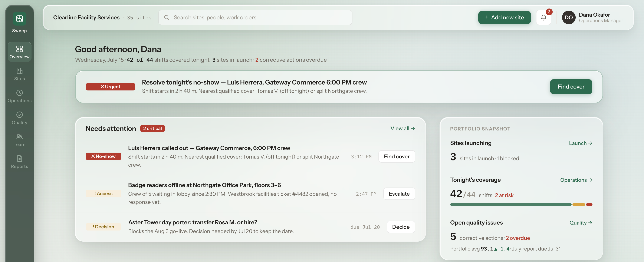Click the red Urgent badge
Image resolution: width=644 pixels, height=262 pixels.
(110, 87)
